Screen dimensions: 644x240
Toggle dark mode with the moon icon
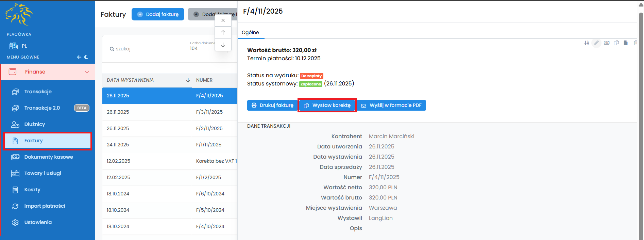click(x=86, y=57)
